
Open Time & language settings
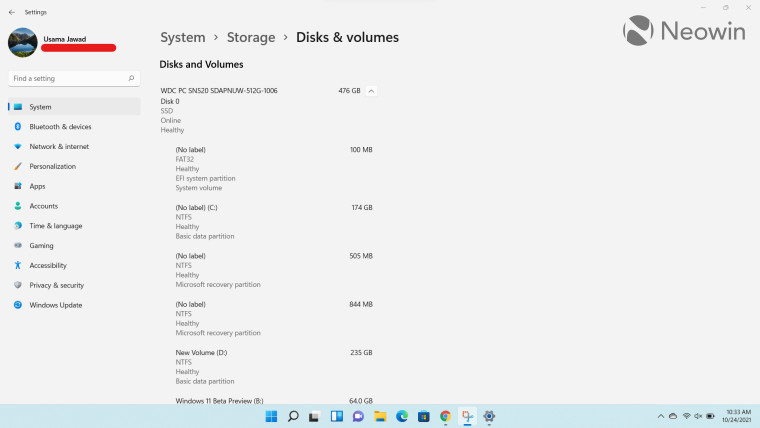74,226
